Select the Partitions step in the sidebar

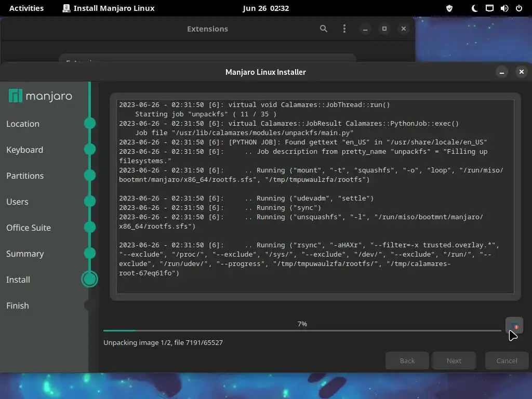[25, 176]
